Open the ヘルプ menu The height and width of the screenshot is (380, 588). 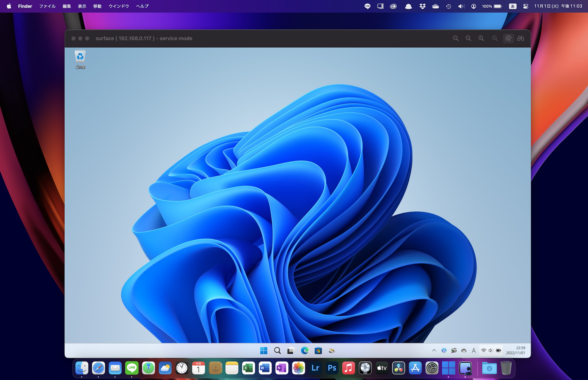click(x=142, y=6)
